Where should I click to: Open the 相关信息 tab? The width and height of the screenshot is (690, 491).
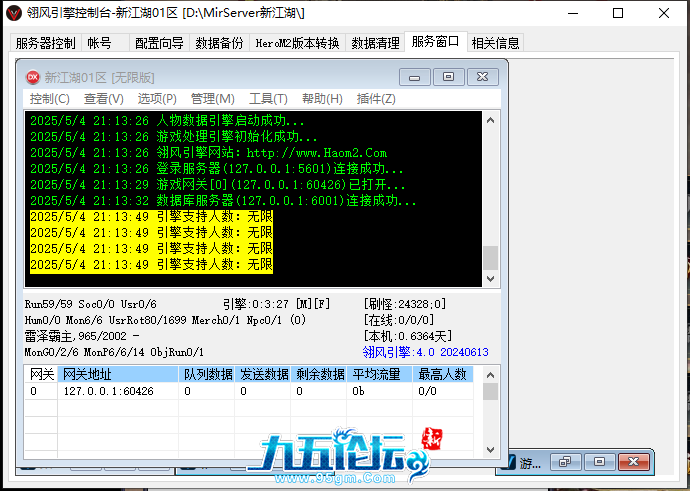[x=495, y=43]
